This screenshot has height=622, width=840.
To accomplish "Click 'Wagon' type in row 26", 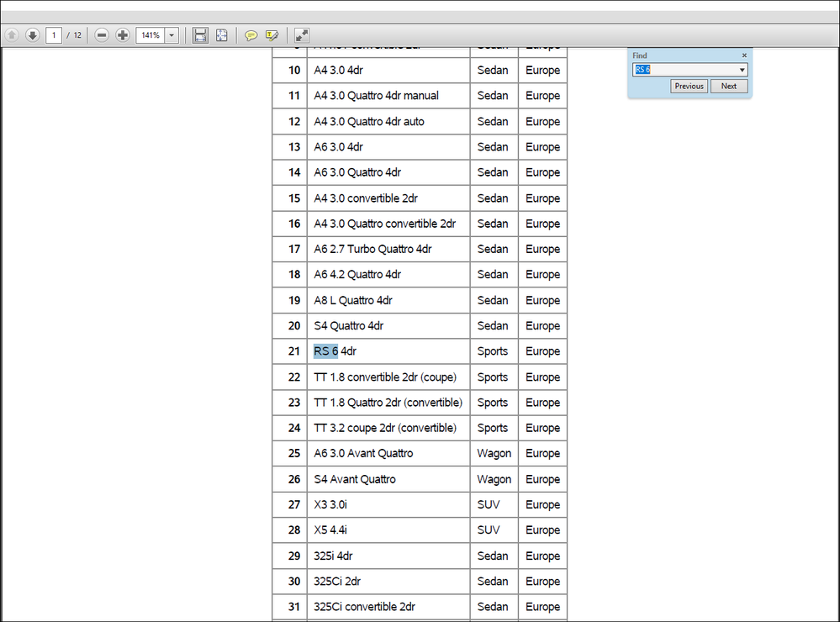I will click(x=494, y=479).
